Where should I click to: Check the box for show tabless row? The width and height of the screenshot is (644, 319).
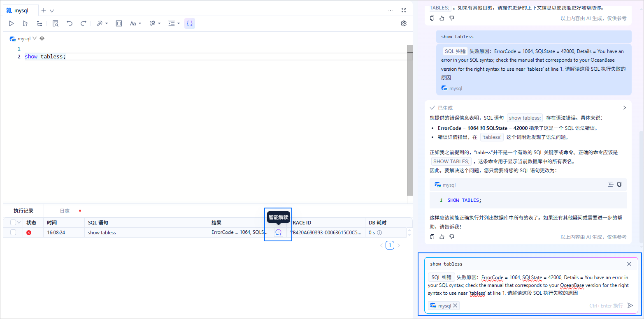pyautogui.click(x=13, y=232)
